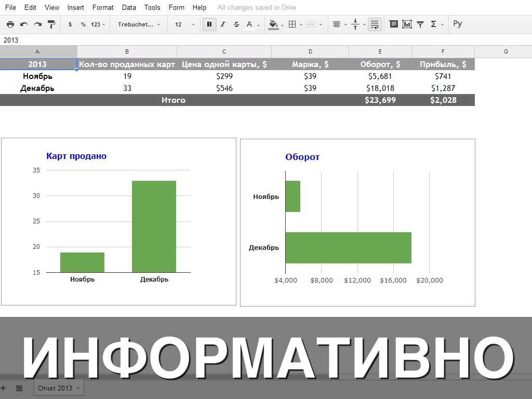Viewport: 532px width, 399px height.
Task: Open the Format menu
Action: 103,8
